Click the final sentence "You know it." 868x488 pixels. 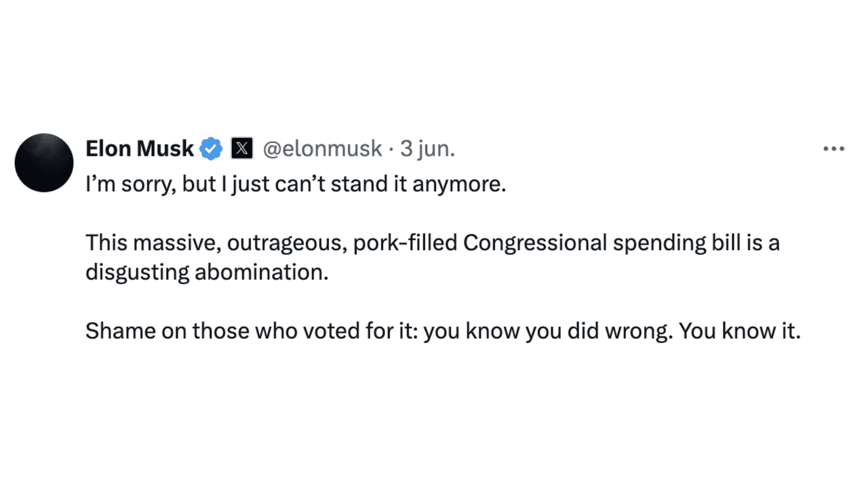point(740,331)
